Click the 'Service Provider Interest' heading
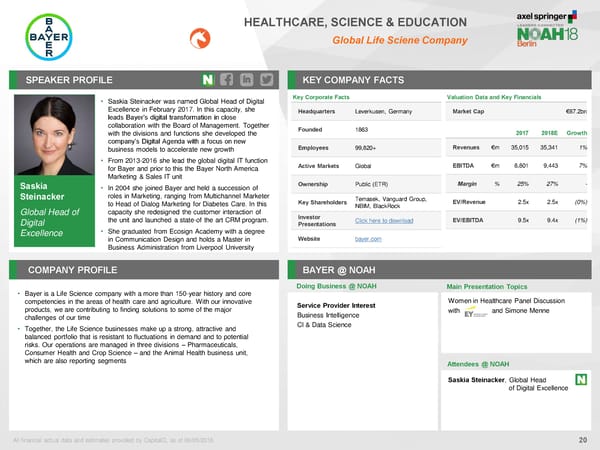Viewport: 600px width, 450px height. coord(336,305)
